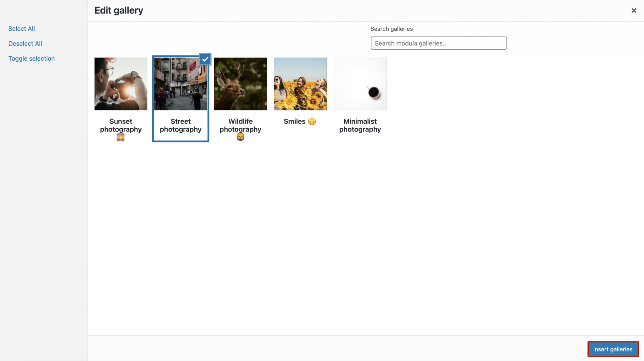This screenshot has height=361, width=644.
Task: Toggle selection of Sunset photography gallery
Action: pos(121,84)
